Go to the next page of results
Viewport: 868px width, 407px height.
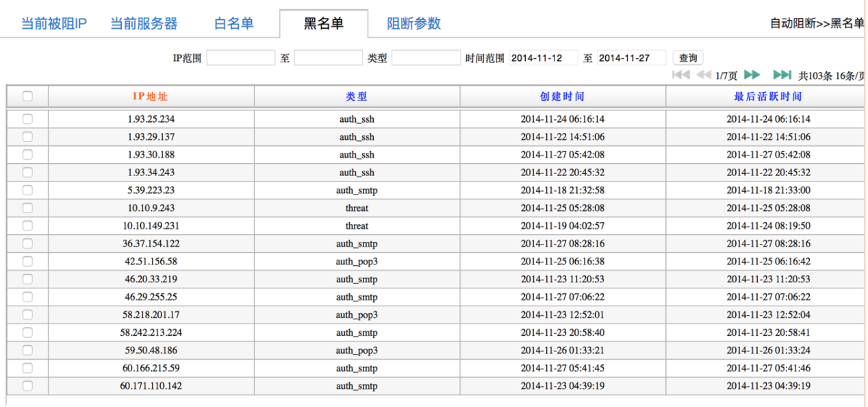pyautogui.click(x=752, y=75)
